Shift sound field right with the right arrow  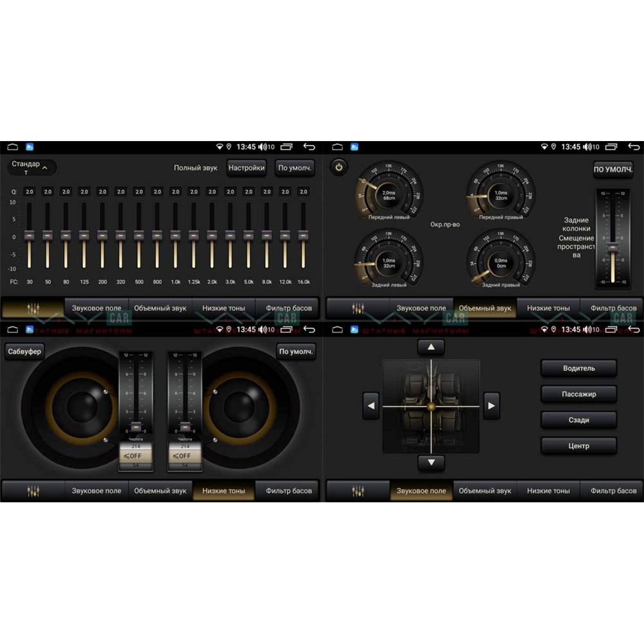491,406
